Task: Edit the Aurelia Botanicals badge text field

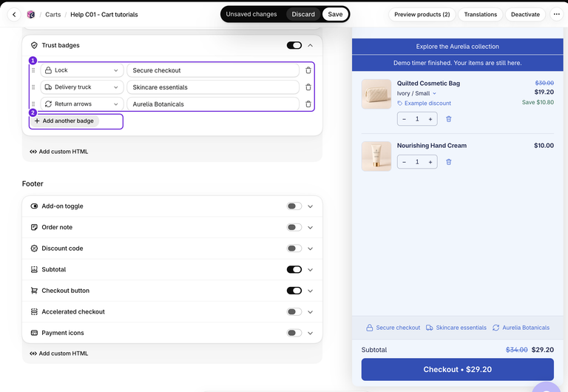Action: click(x=213, y=104)
